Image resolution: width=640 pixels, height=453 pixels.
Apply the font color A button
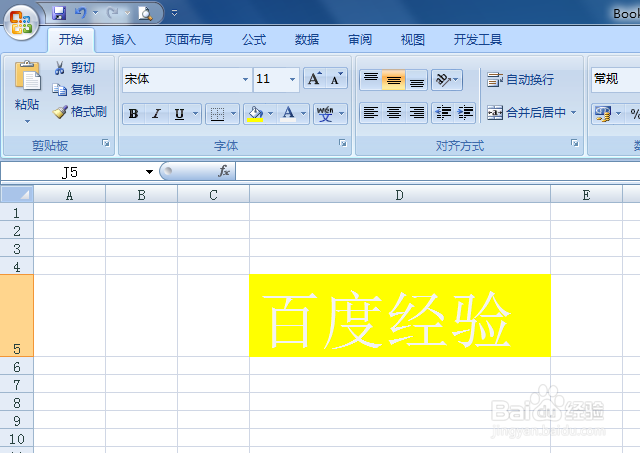(289, 113)
